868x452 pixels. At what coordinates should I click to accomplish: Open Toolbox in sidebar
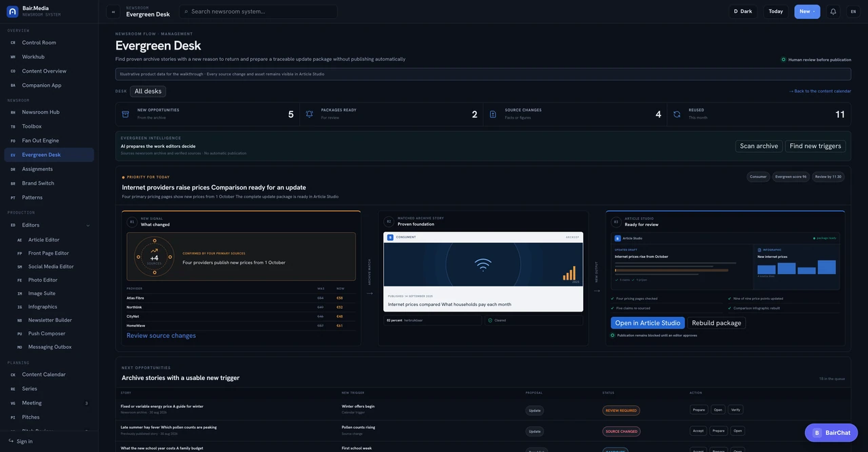coord(49,126)
